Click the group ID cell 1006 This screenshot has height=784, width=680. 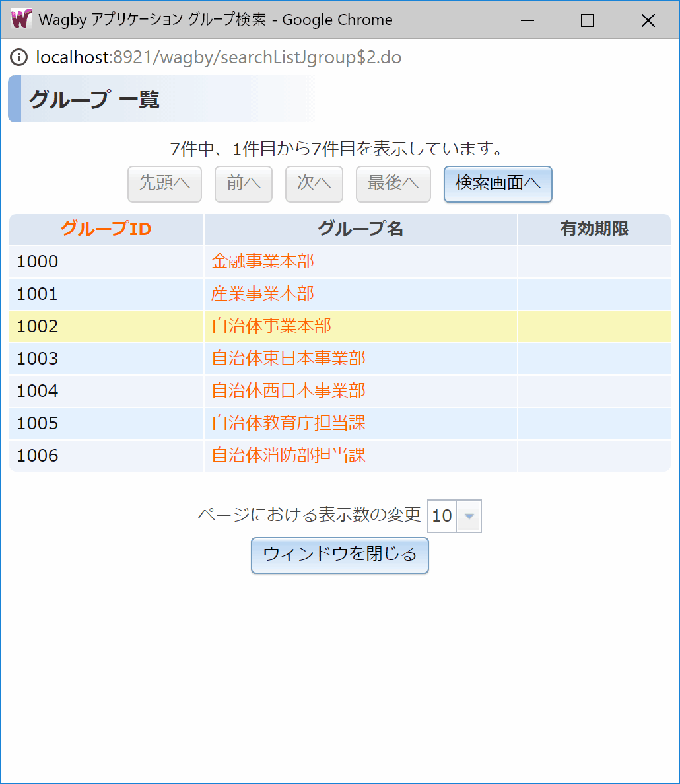coord(106,456)
